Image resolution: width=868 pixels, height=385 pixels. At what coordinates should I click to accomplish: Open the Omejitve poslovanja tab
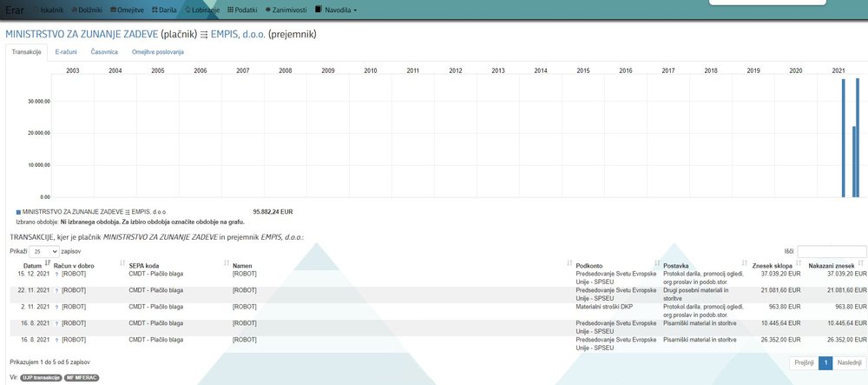[x=157, y=52]
